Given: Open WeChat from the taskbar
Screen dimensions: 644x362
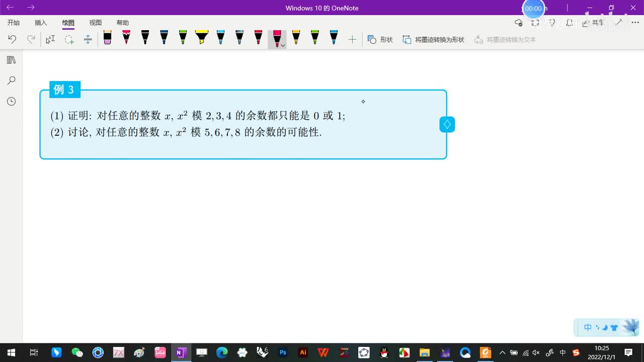Looking at the screenshot, I should coord(77,352).
